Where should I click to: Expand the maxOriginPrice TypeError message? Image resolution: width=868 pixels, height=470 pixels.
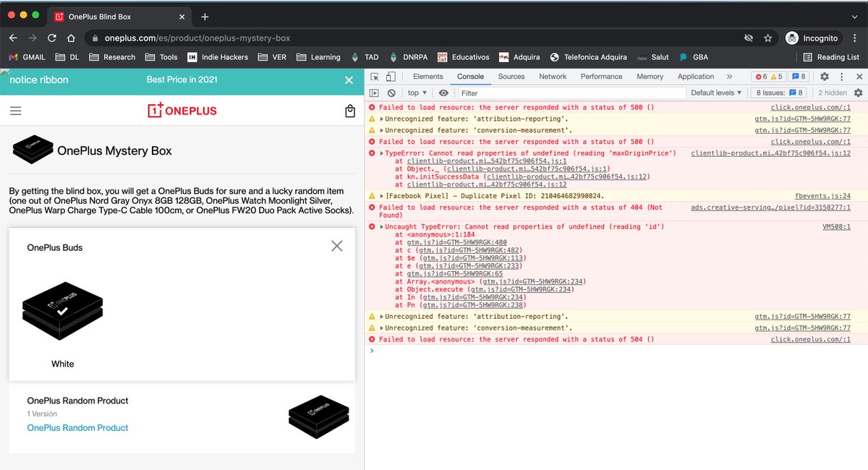382,153
